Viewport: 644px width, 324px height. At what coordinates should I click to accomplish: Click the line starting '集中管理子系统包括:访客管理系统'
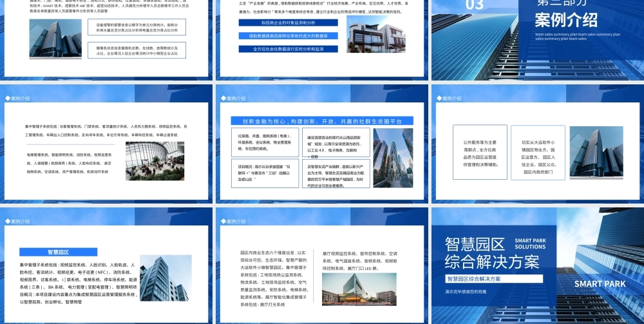(106, 131)
